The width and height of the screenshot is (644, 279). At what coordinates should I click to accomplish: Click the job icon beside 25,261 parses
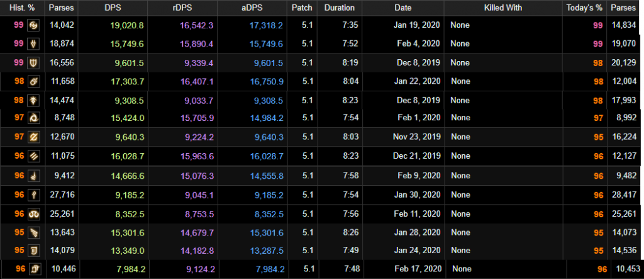point(33,214)
